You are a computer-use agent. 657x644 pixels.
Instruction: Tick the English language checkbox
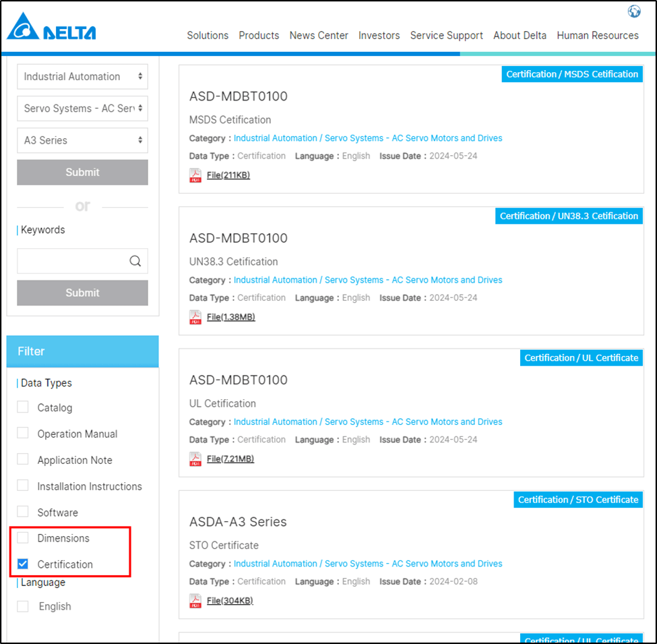point(23,606)
